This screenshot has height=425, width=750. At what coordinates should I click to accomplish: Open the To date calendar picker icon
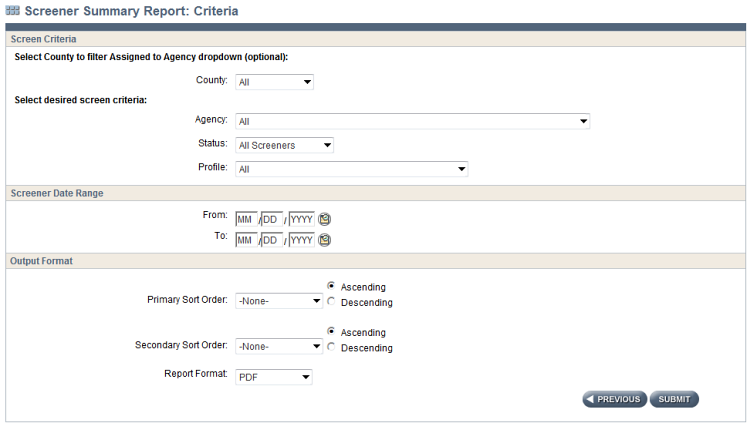point(325,240)
